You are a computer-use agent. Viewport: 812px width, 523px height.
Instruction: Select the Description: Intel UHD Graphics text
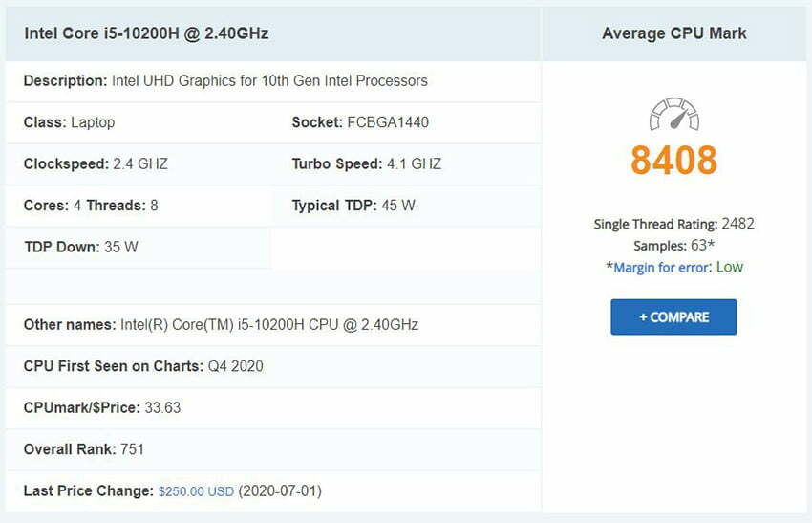pyautogui.click(x=225, y=81)
